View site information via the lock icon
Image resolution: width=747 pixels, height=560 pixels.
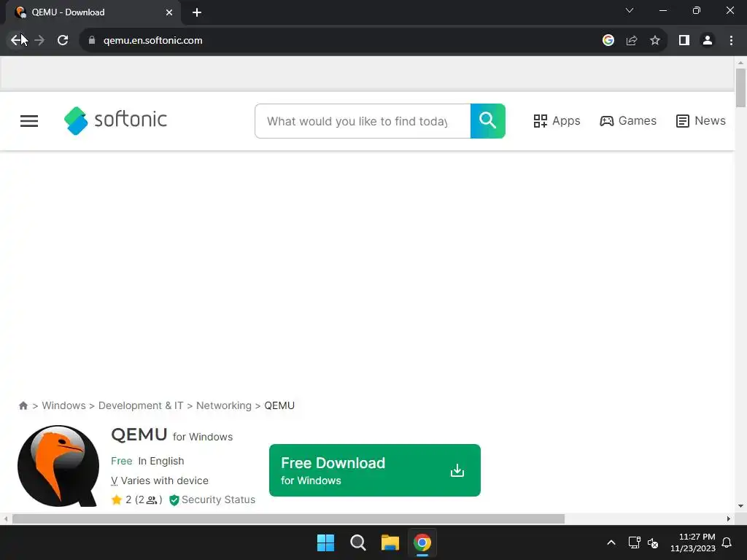click(92, 41)
